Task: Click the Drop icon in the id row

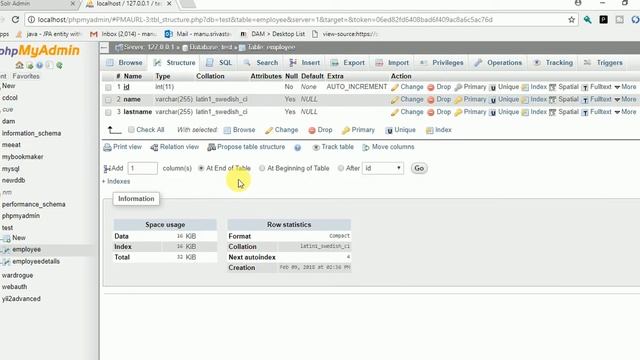Action: click(x=431, y=87)
